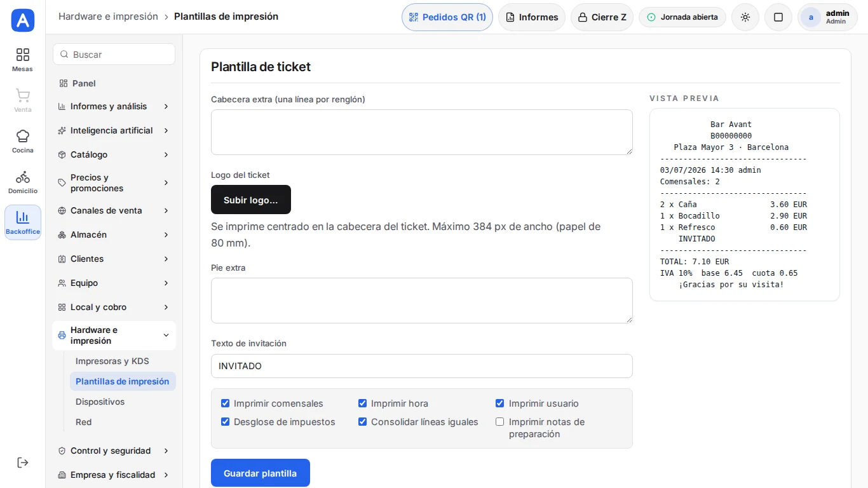This screenshot has height=488, width=868.
Task: Expand the Clientes section
Action: 114,259
